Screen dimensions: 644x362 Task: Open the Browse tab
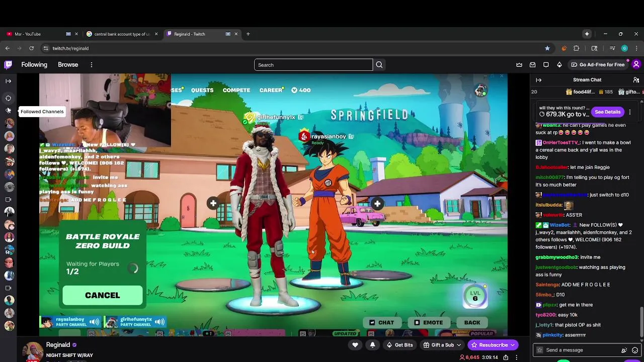(68, 65)
